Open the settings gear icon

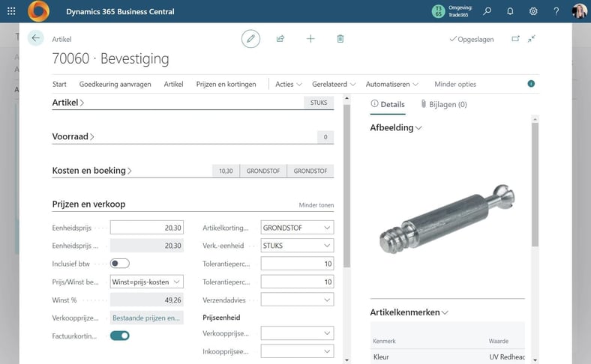(x=533, y=11)
